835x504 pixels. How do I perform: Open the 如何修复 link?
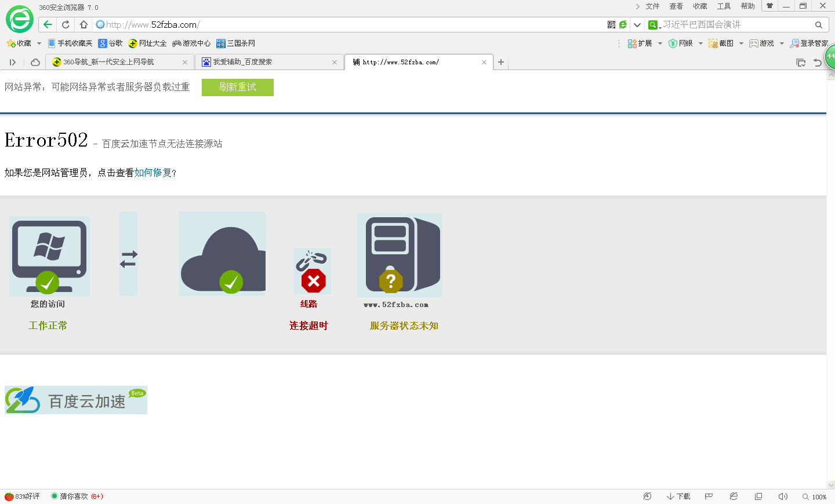tap(153, 173)
